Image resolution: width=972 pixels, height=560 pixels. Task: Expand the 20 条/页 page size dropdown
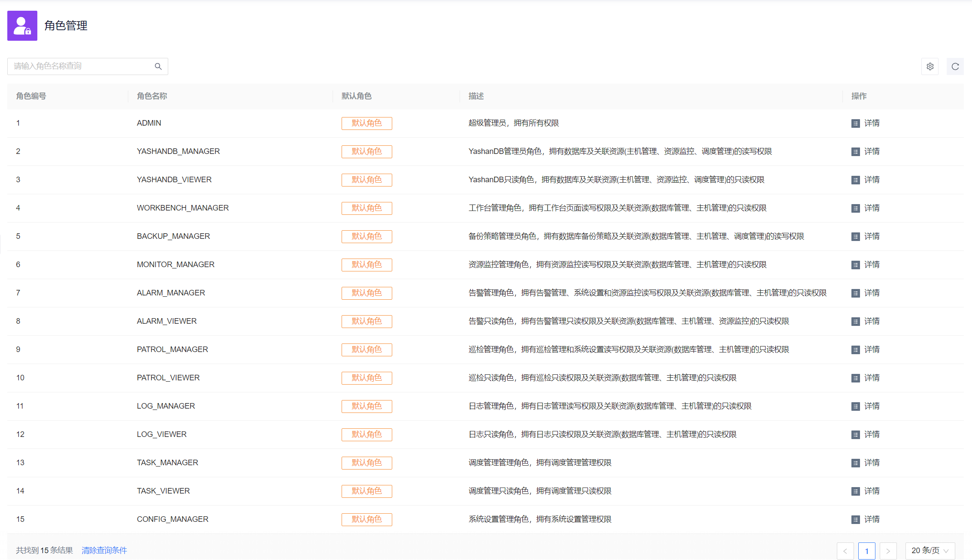(930, 551)
